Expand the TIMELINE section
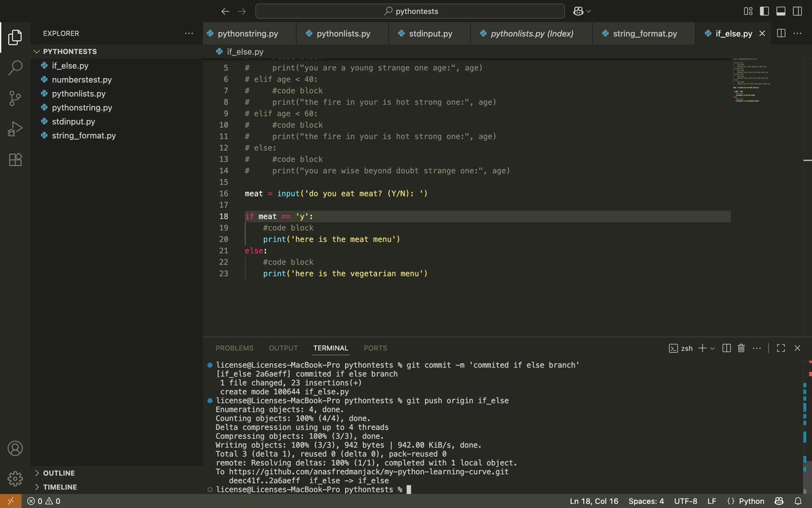 (x=116, y=487)
